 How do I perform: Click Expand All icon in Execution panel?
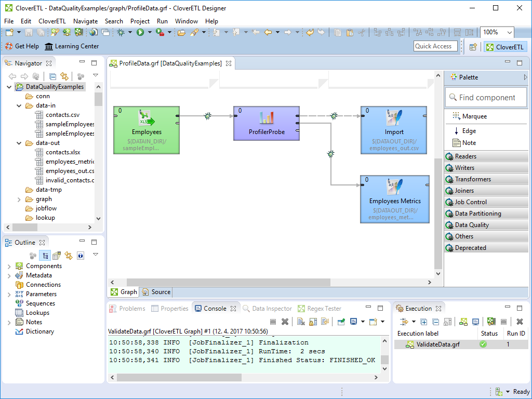tap(424, 322)
